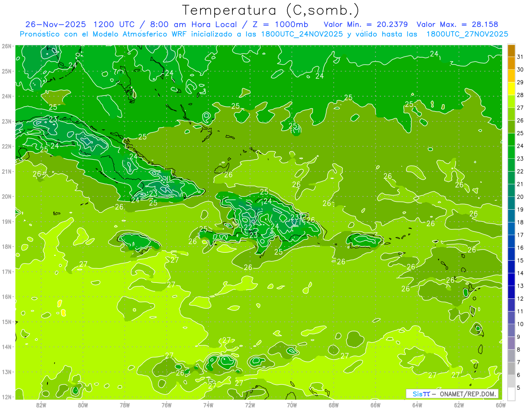
Task: Click the legend value 20 label
Action: coord(520,197)
